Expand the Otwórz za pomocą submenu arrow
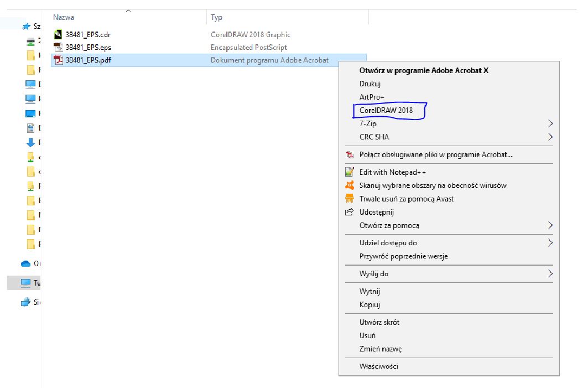 [x=550, y=225]
